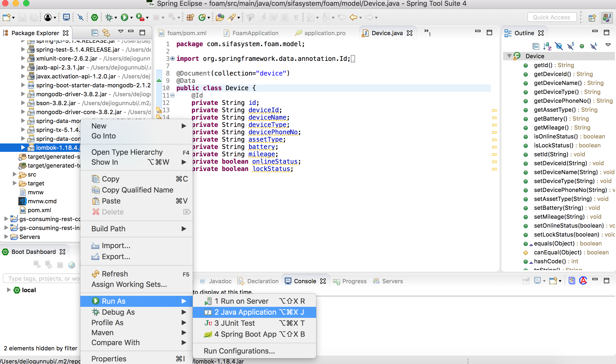616x364 pixels.
Task: Select pom.xml in Package Explorer
Action: pos(35,210)
